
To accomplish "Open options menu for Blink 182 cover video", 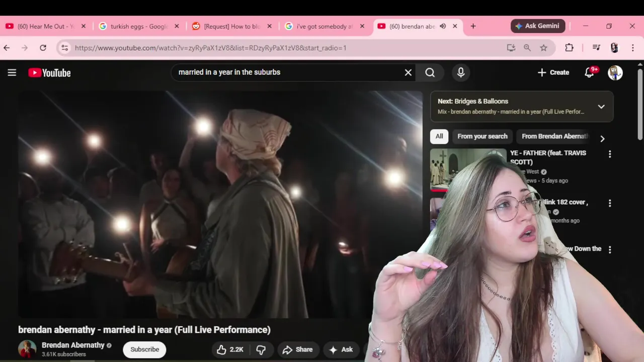I will (x=610, y=204).
